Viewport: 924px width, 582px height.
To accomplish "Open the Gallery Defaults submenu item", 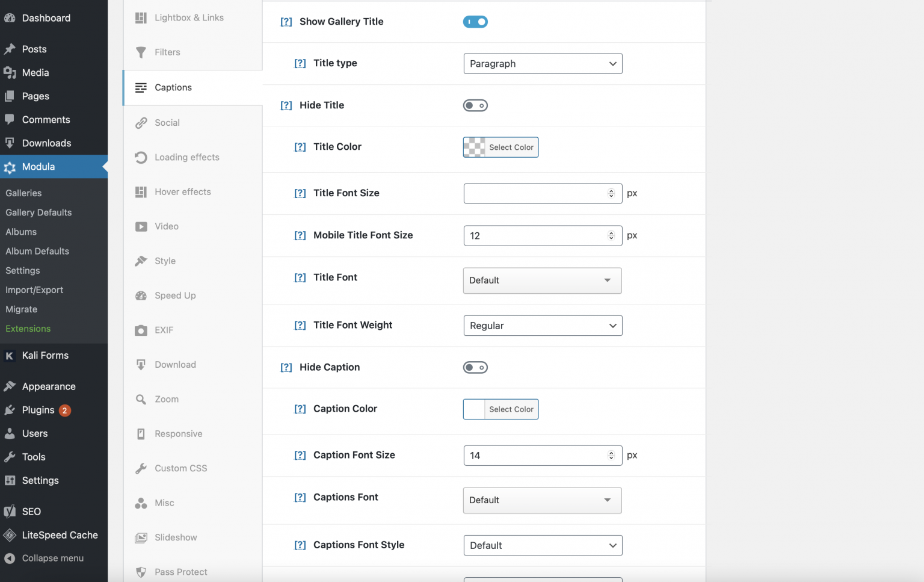I will tap(38, 212).
